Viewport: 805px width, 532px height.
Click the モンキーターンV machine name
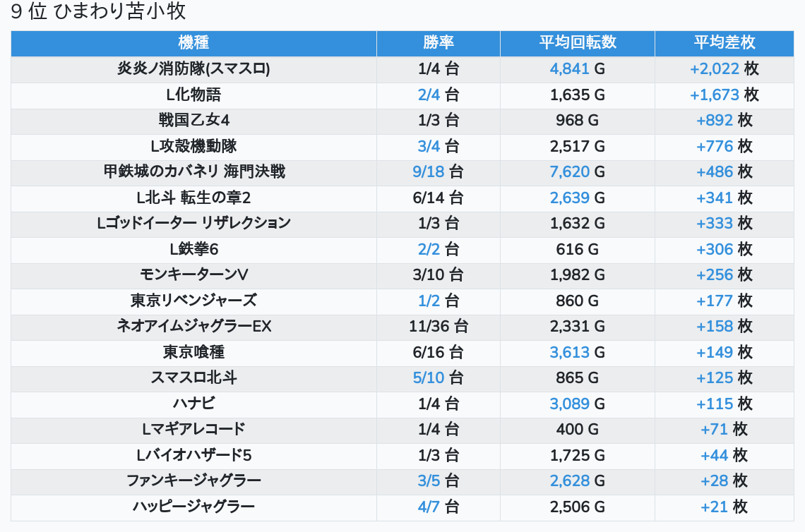193,274
